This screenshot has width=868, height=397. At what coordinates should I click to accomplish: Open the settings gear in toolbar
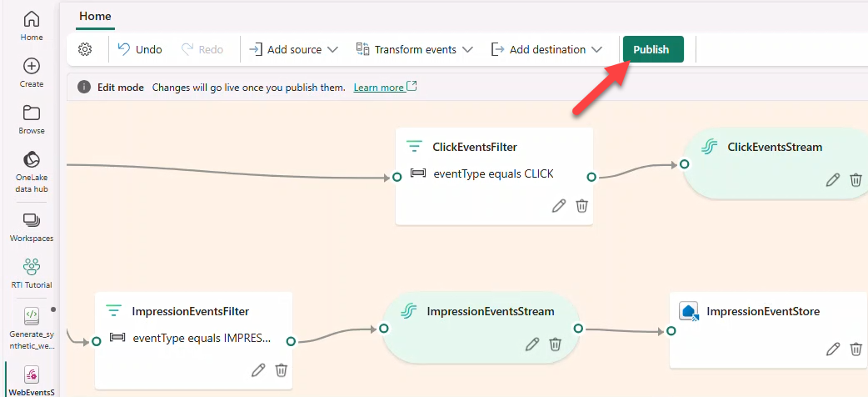tap(85, 49)
